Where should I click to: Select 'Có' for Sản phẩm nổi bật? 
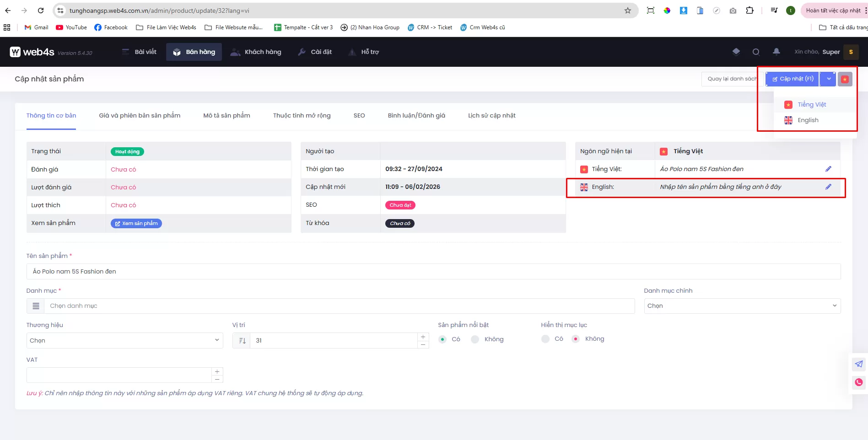click(x=443, y=339)
